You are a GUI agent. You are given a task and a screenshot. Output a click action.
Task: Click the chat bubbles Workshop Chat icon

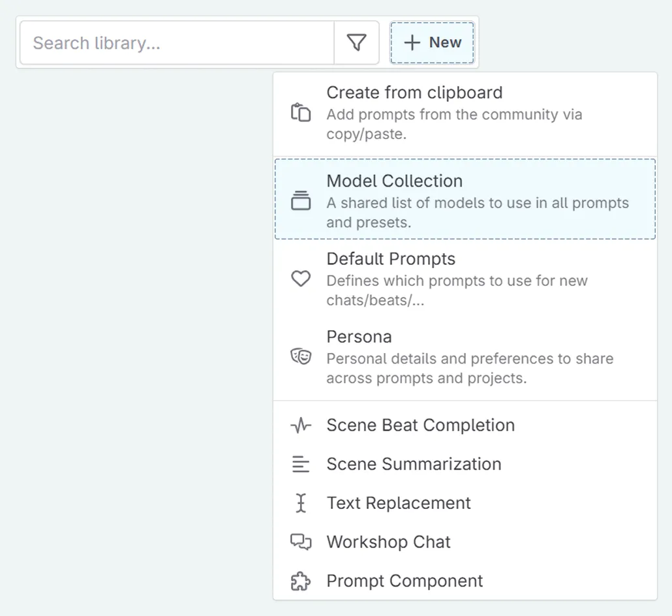[300, 542]
